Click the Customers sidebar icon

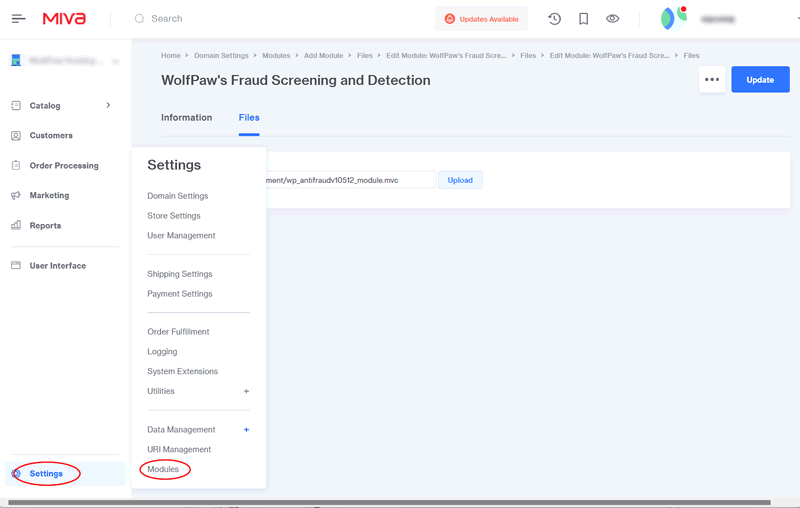16,136
